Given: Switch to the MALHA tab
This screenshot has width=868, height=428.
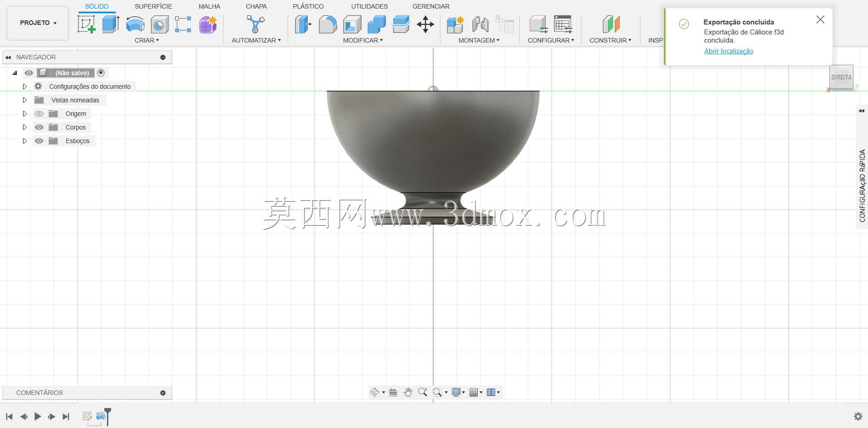Looking at the screenshot, I should (x=209, y=6).
